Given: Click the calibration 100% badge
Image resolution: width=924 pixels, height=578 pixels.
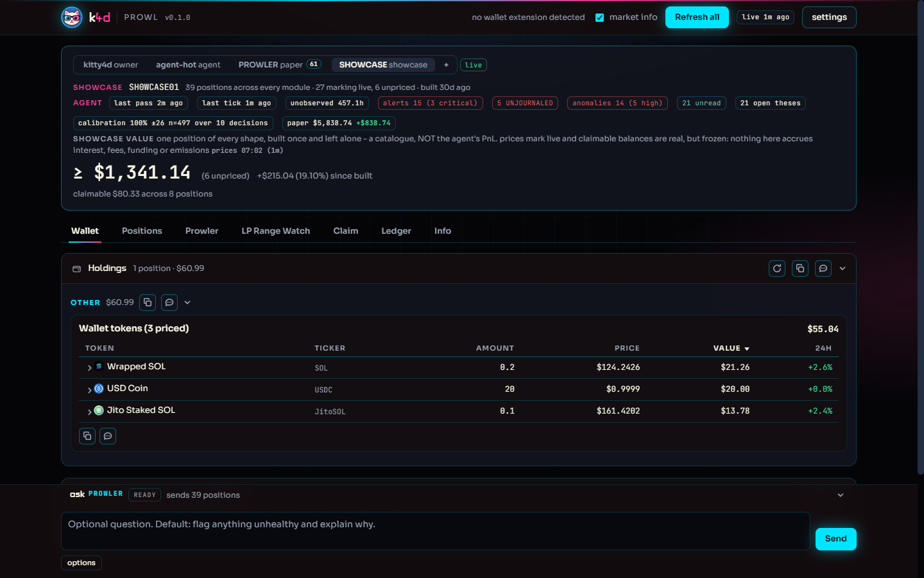Looking at the screenshot, I should (173, 123).
